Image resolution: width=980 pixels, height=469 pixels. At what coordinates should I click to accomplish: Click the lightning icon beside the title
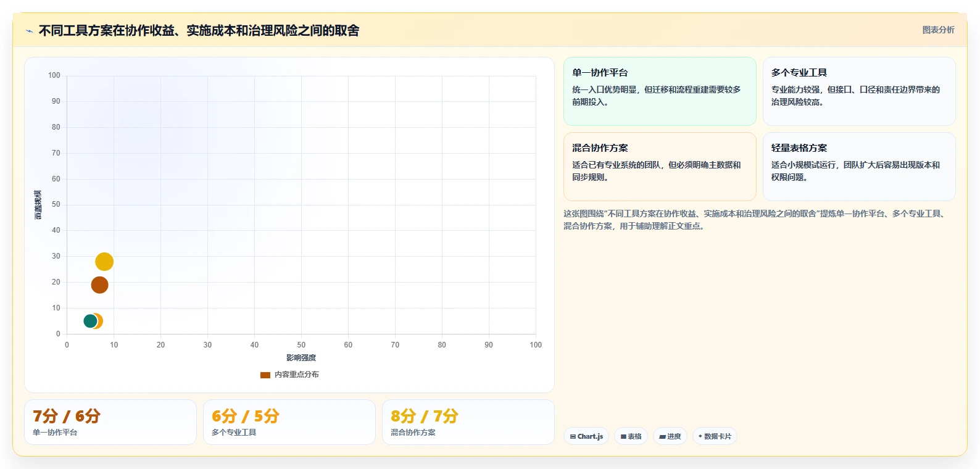click(29, 31)
